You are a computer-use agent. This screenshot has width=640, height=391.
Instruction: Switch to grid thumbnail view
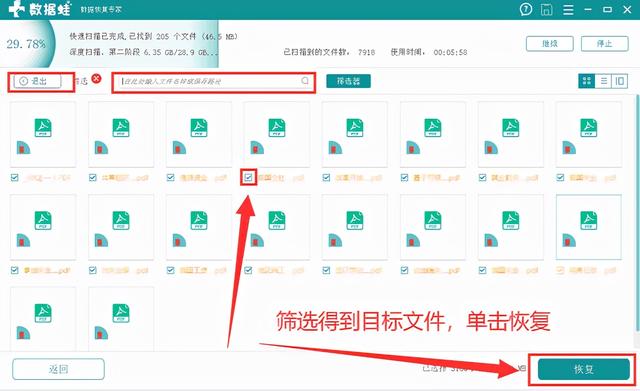pos(587,81)
